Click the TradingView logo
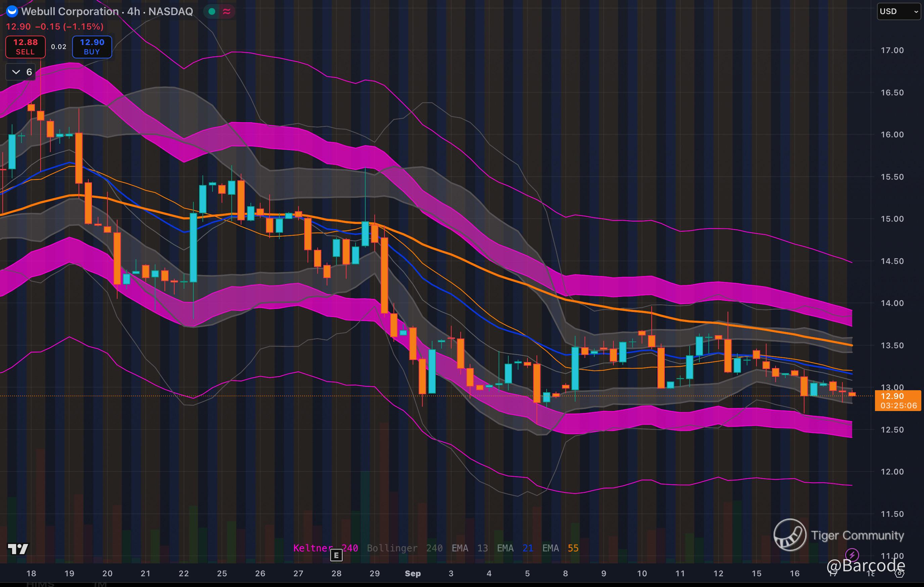This screenshot has width=924, height=587. (x=18, y=549)
